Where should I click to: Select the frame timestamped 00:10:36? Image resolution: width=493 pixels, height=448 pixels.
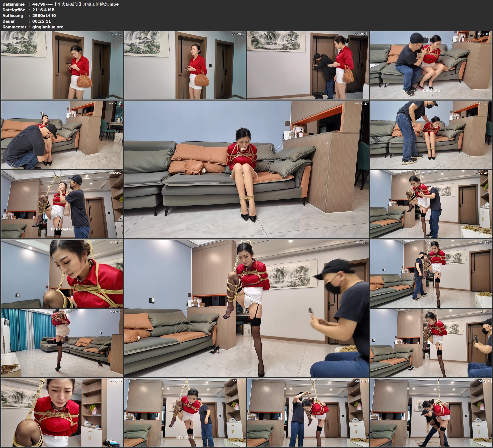click(x=62, y=204)
